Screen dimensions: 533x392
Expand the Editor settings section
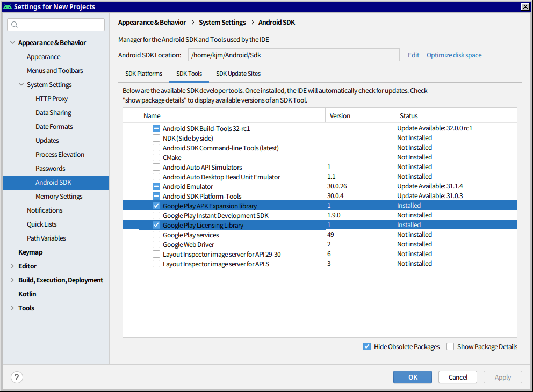click(12, 266)
